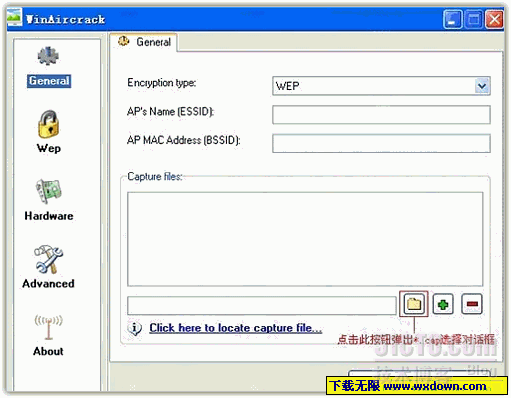Click the WinAircrack title bar app icon
Viewport: 511px width, 398px height.
coord(14,18)
